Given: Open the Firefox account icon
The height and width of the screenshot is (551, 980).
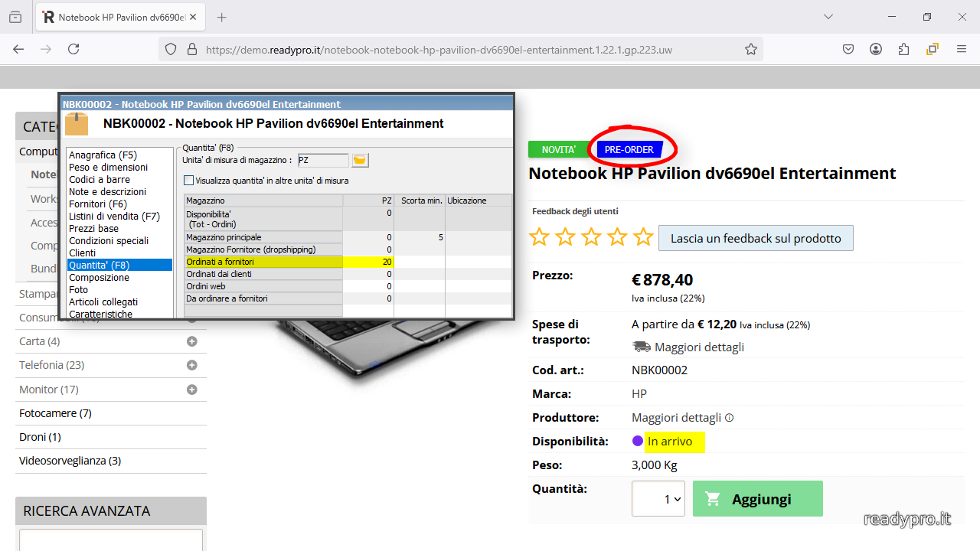Looking at the screenshot, I should [x=876, y=49].
